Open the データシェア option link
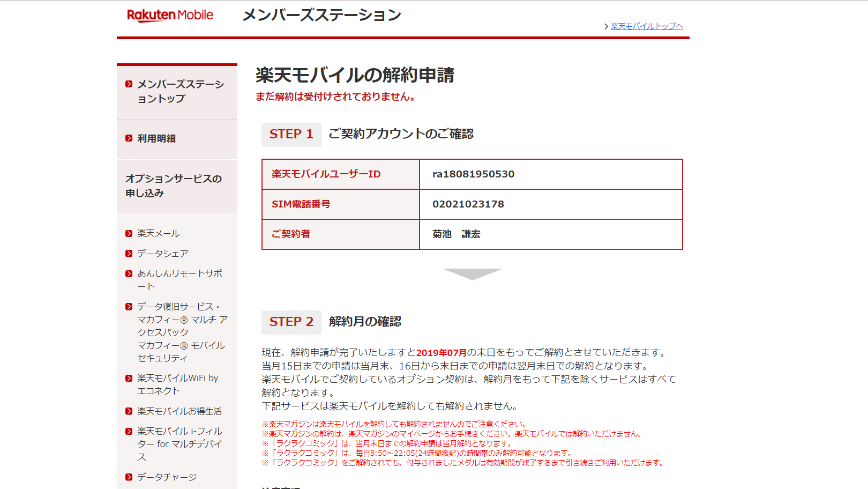 [x=163, y=254]
